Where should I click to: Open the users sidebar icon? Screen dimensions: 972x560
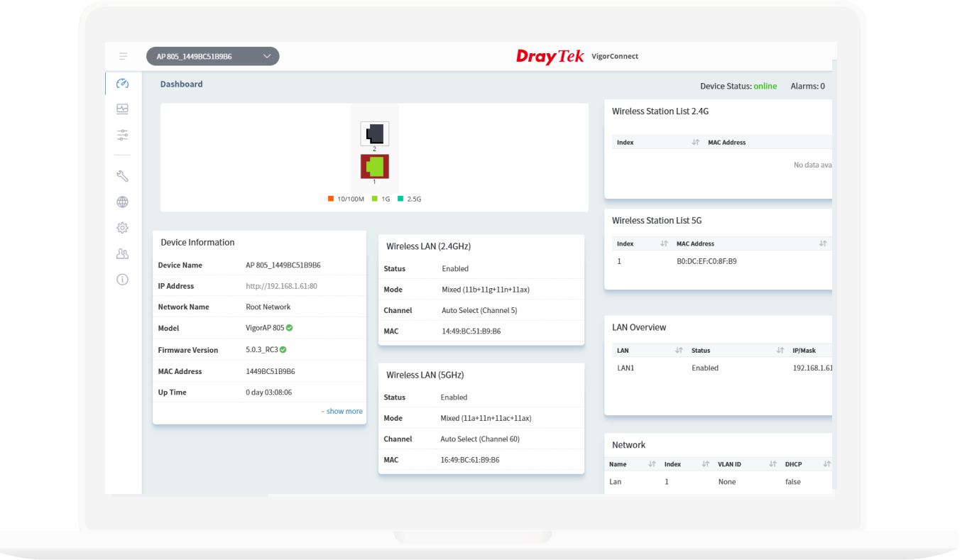coord(122,253)
